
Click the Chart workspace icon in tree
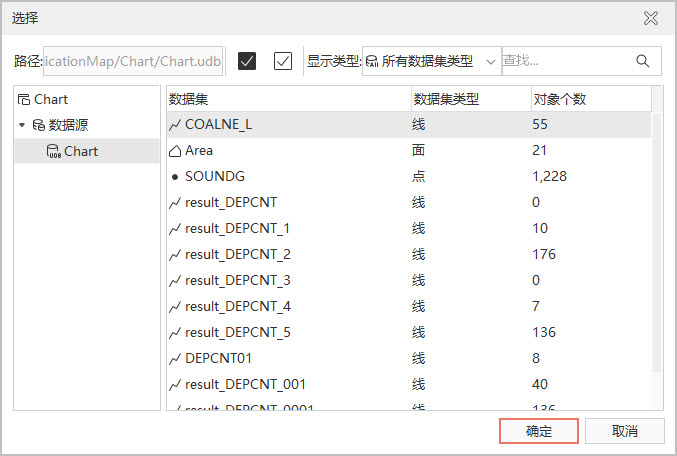tap(24, 100)
